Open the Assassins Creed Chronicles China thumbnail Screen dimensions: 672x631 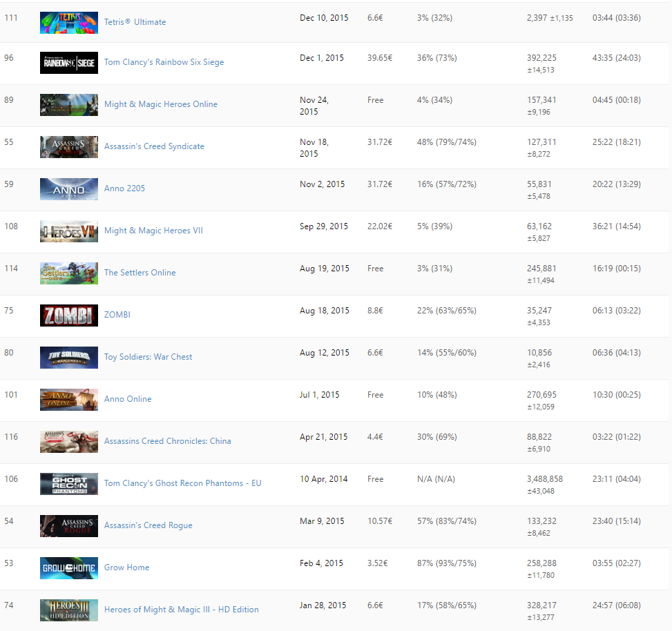tap(69, 442)
